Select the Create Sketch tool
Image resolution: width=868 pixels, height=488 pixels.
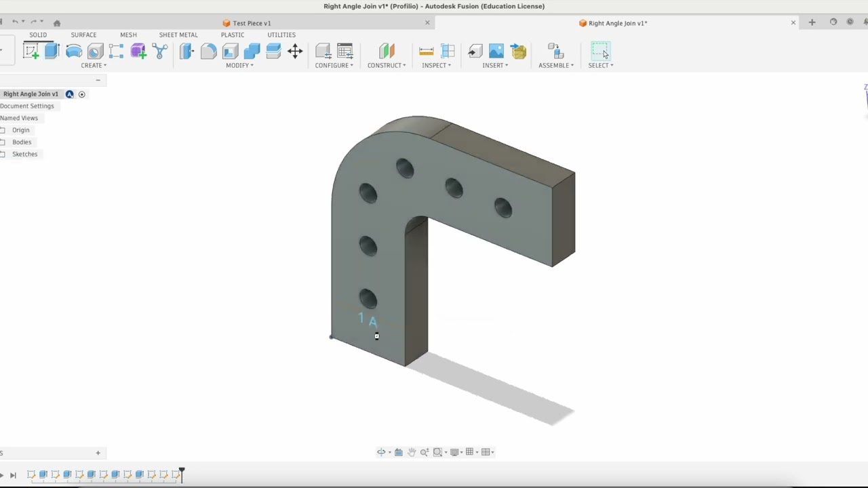click(31, 51)
